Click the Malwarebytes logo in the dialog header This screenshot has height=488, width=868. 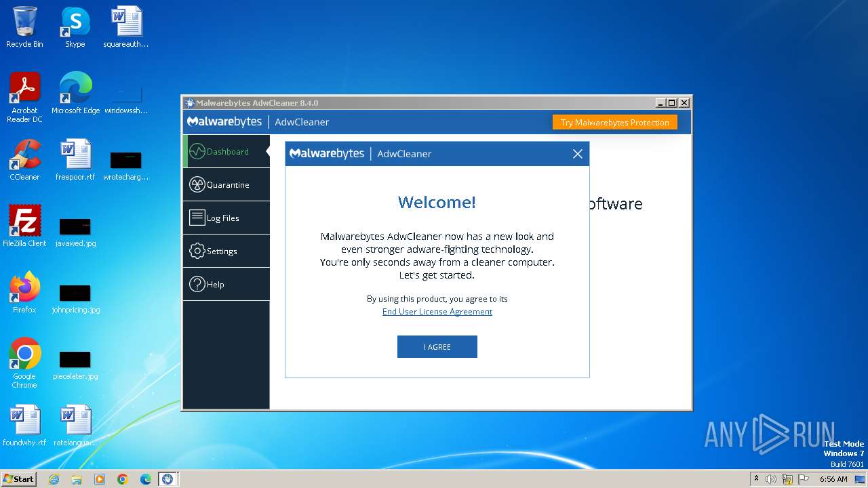click(x=327, y=154)
